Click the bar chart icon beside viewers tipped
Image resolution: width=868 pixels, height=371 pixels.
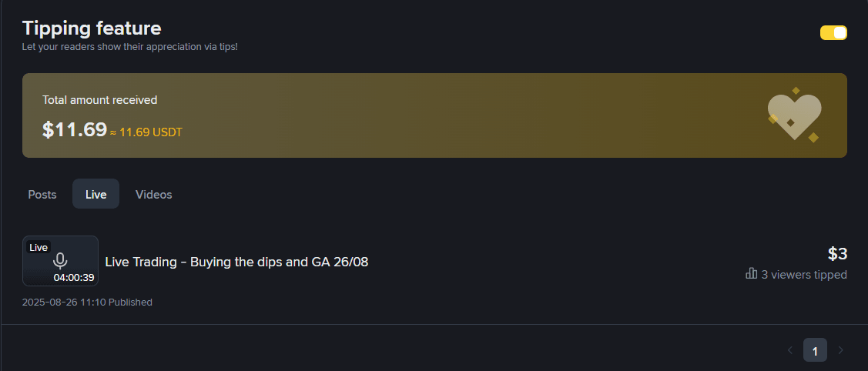coord(752,274)
